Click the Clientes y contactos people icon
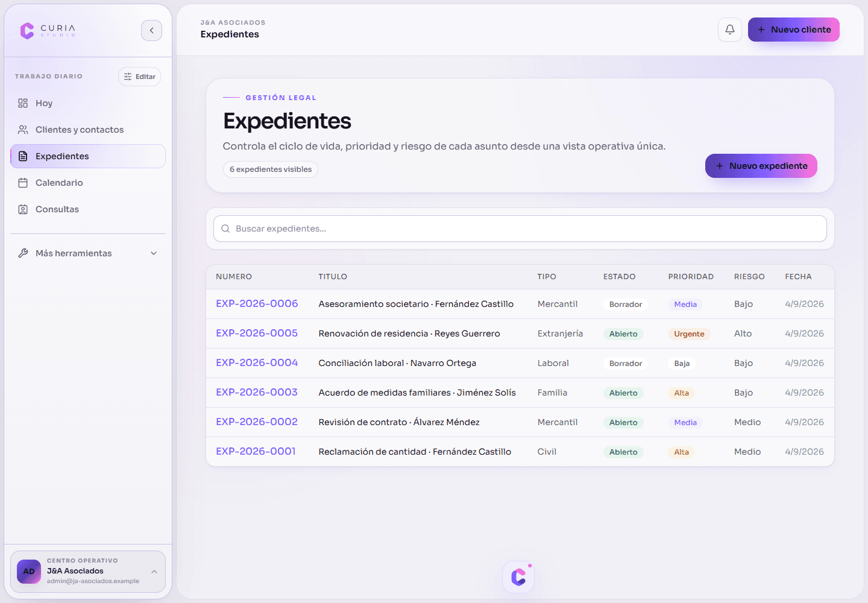This screenshot has height=603, width=868. tap(23, 130)
